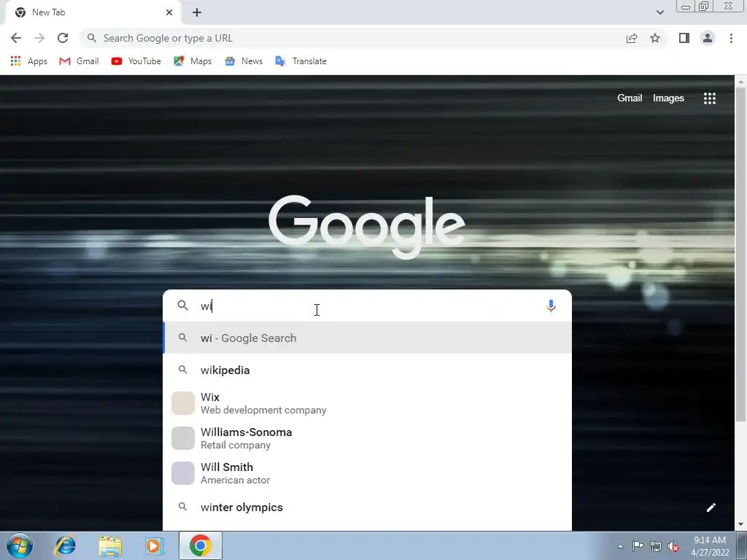Launch Internet Explorer from taskbar
747x560 pixels.
65,545
